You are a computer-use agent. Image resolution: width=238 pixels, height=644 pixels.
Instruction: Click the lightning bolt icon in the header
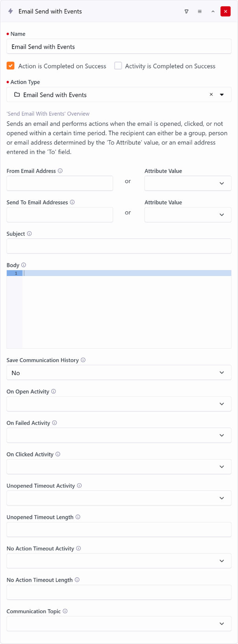[x=11, y=11]
